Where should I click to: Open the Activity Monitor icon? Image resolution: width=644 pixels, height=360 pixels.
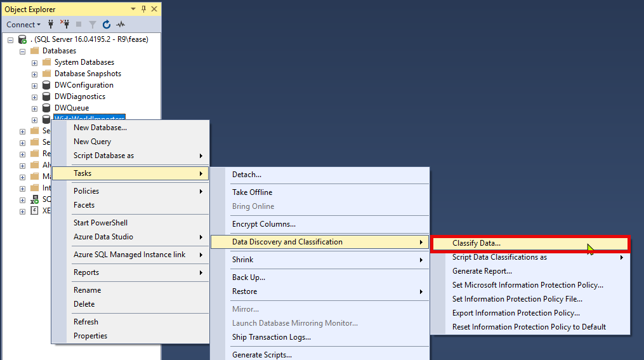point(121,25)
